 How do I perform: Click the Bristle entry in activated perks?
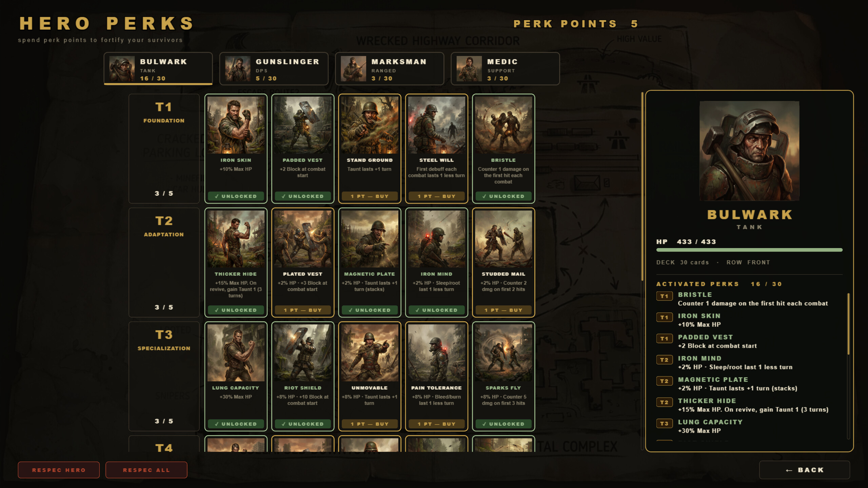pyautogui.click(x=749, y=299)
